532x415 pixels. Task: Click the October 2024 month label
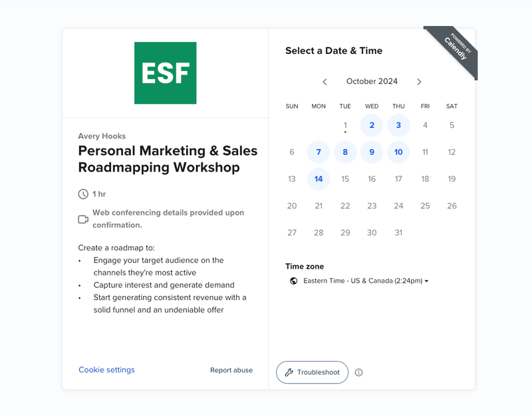372,82
